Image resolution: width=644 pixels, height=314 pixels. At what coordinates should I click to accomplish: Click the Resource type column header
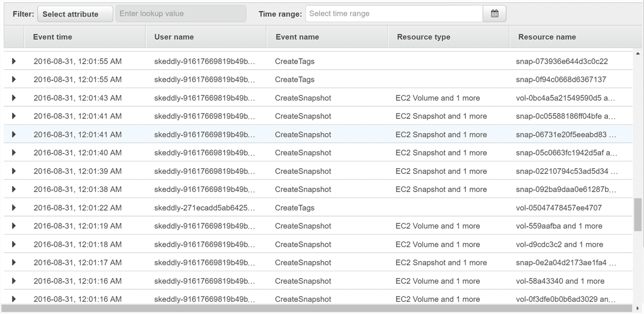coord(423,37)
